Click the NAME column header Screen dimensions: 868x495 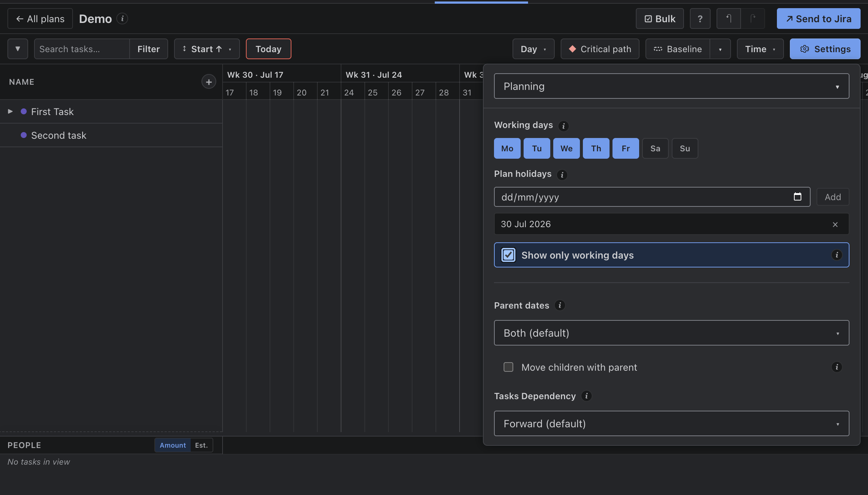coord(22,82)
